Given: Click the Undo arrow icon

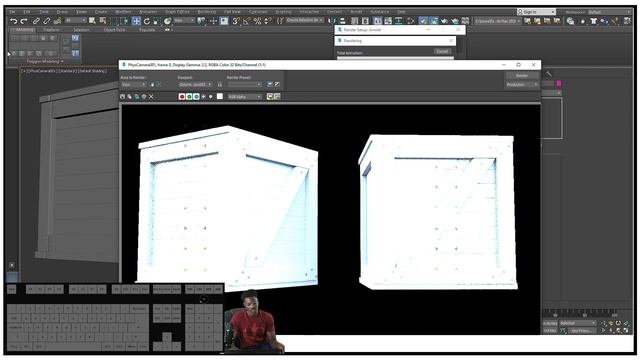Looking at the screenshot, I should click(13, 21).
